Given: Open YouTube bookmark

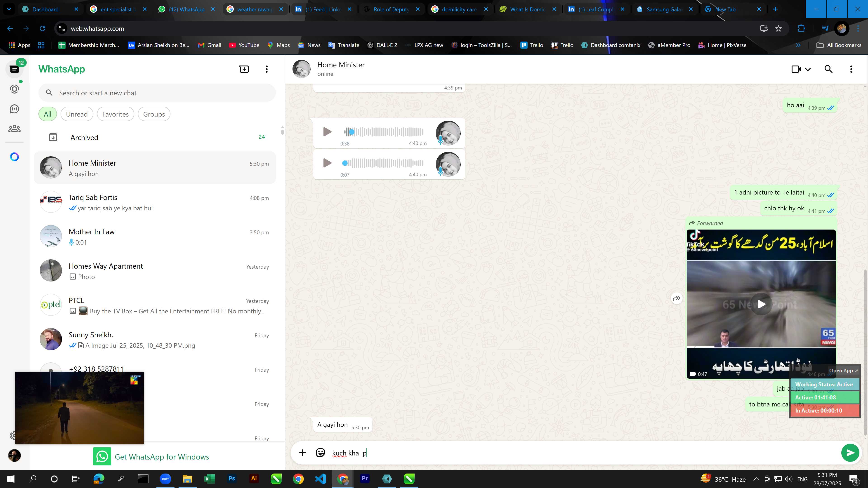Looking at the screenshot, I should click(244, 45).
